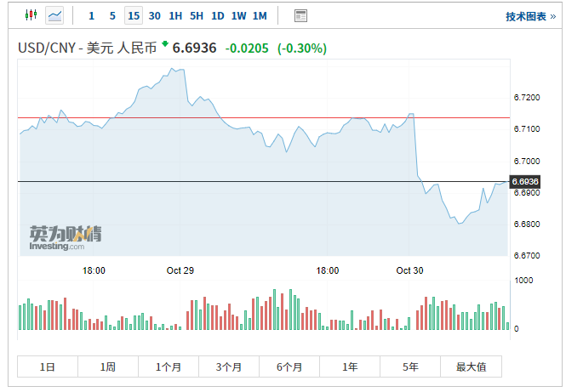The image size is (566, 392).
Task: Set interval to 1 minute
Action: click(x=91, y=15)
